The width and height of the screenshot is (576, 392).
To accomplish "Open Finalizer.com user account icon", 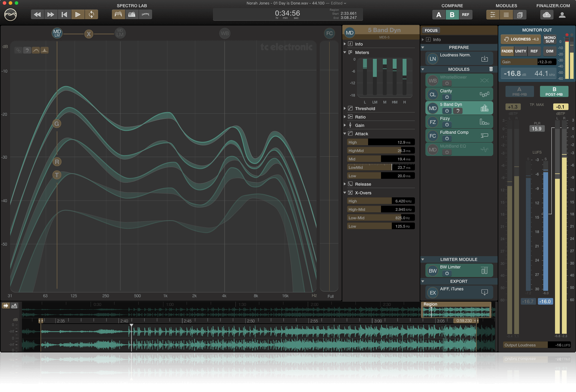I will [562, 15].
